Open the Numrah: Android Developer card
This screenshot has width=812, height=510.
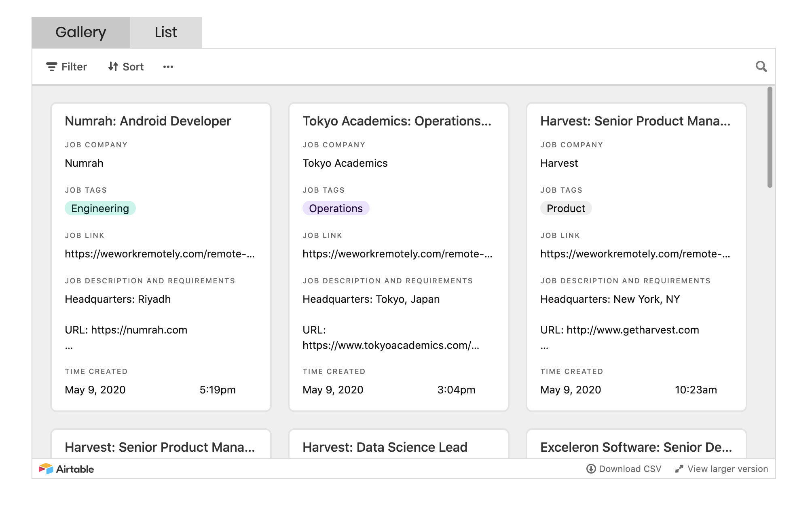point(148,121)
